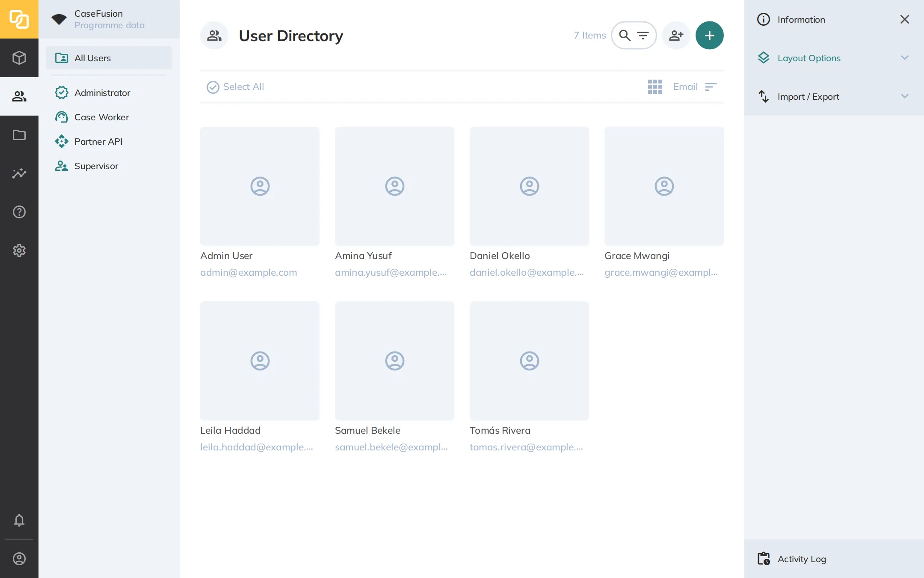Click the Layout Options label
Image resolution: width=924 pixels, height=578 pixels.
click(809, 58)
